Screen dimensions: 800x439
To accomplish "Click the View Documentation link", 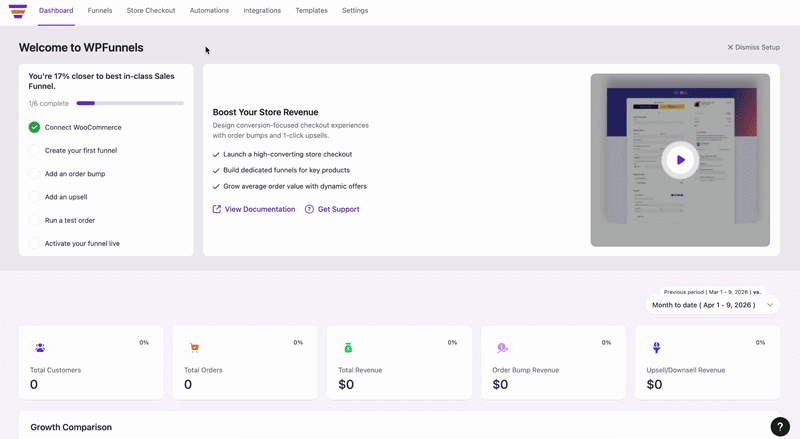I will [259, 209].
